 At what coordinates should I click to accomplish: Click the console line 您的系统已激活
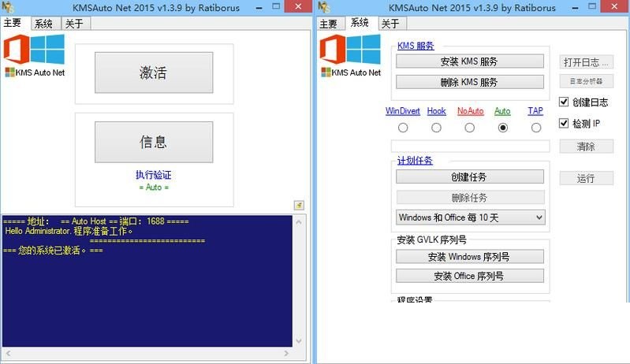(x=53, y=250)
